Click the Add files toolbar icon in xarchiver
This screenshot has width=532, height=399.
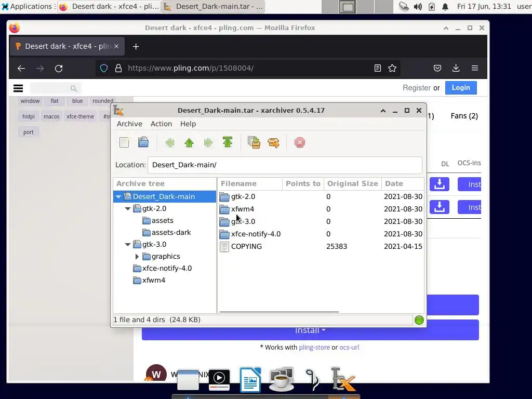[254, 142]
